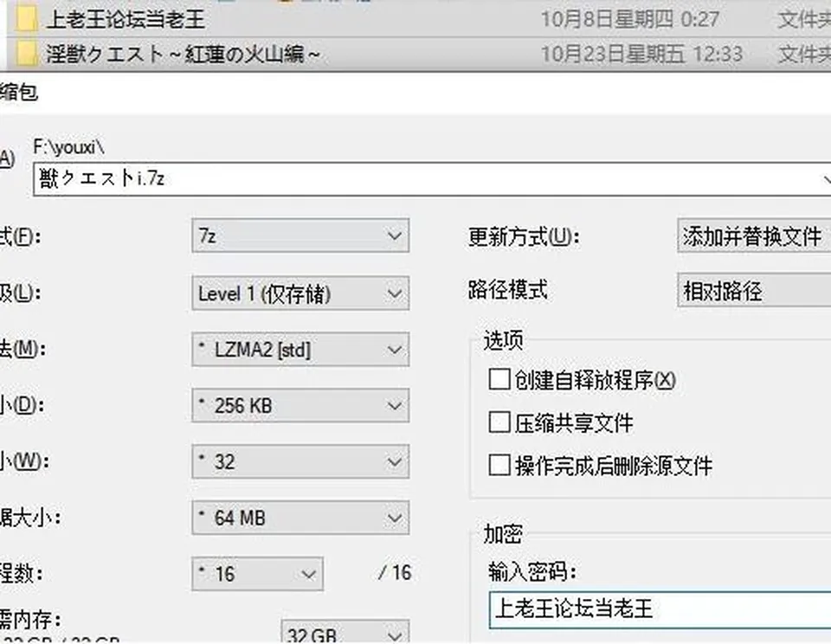Click the password field containing 上老王论坛当老王

660,609
